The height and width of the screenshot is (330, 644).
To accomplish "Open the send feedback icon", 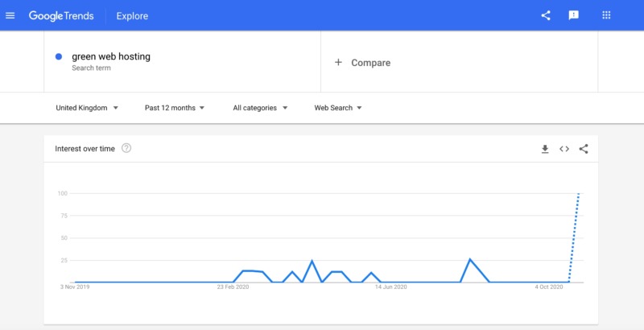I will (x=573, y=15).
